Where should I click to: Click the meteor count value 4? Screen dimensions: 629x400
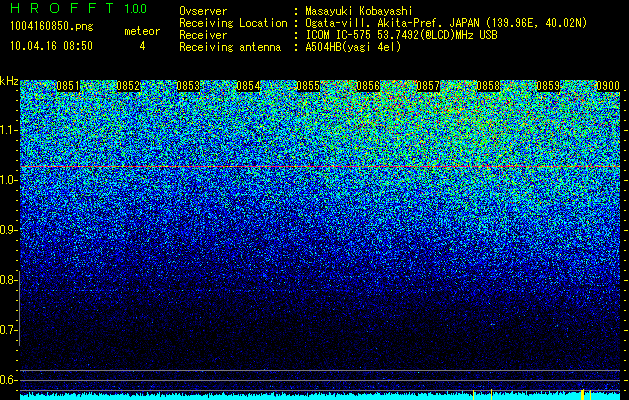[x=142, y=46]
